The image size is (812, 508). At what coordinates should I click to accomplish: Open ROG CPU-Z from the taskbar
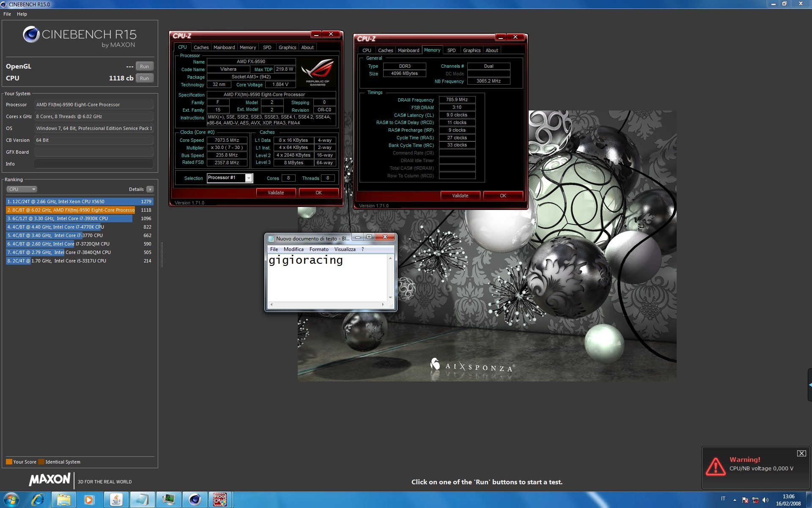point(220,500)
